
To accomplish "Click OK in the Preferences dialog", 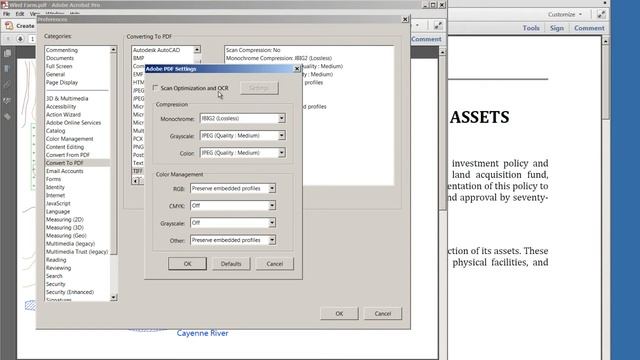I will (339, 313).
